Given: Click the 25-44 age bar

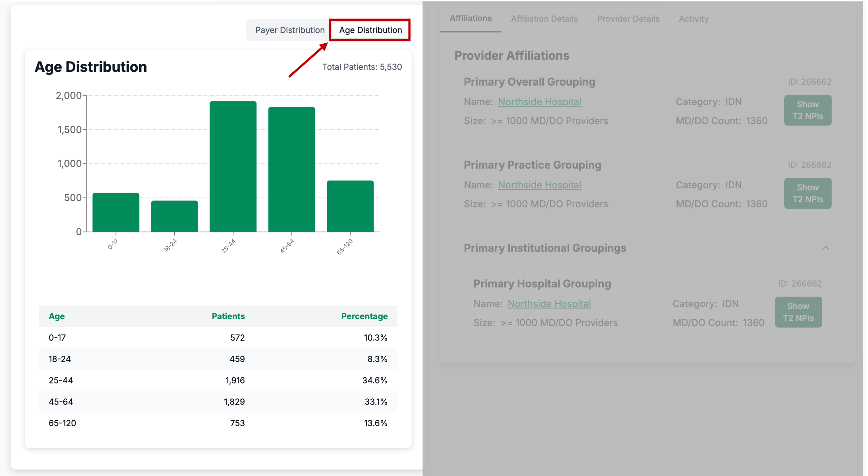Looking at the screenshot, I should [x=233, y=167].
